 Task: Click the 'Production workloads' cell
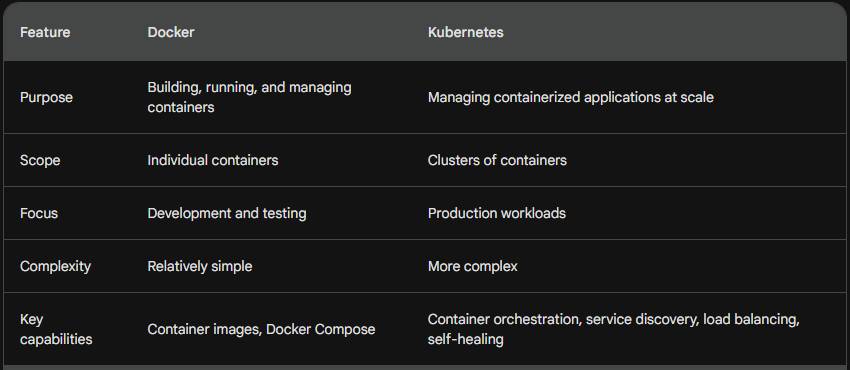click(497, 213)
